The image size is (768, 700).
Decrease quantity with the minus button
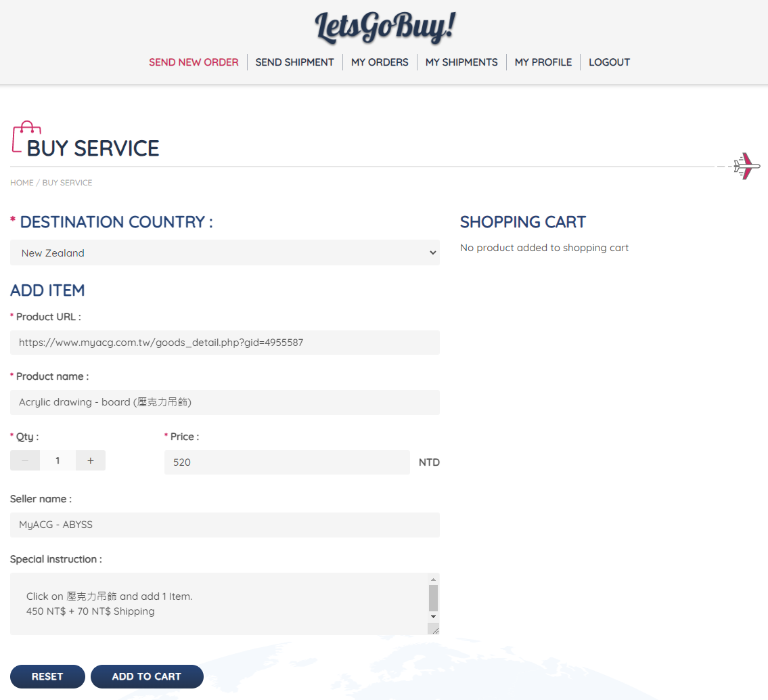[x=25, y=460]
